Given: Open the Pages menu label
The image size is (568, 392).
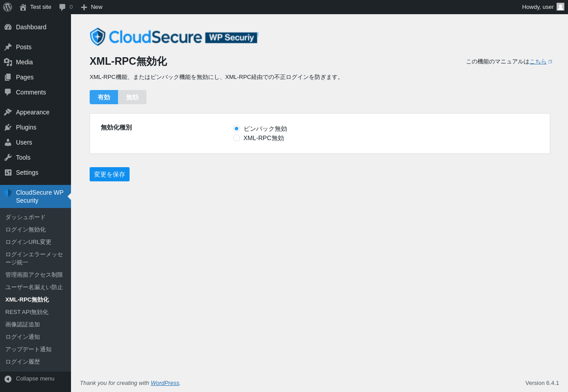Looking at the screenshot, I should pyautogui.click(x=25, y=77).
